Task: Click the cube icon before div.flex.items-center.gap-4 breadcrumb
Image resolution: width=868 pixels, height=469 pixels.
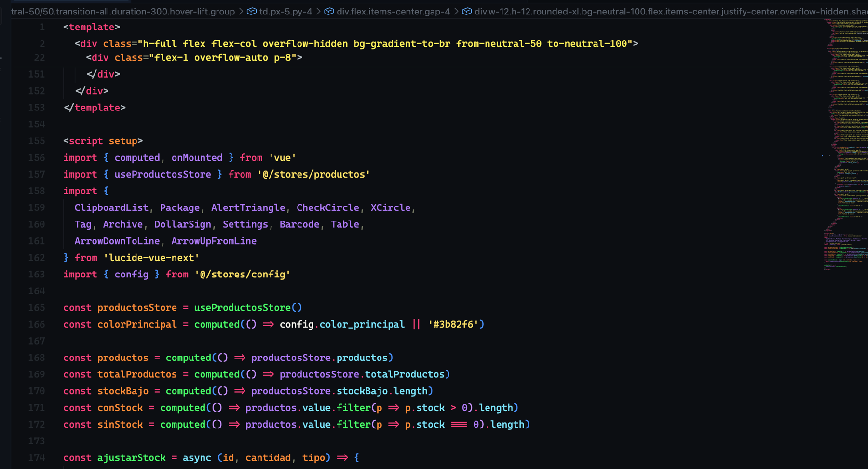Action: point(329,11)
